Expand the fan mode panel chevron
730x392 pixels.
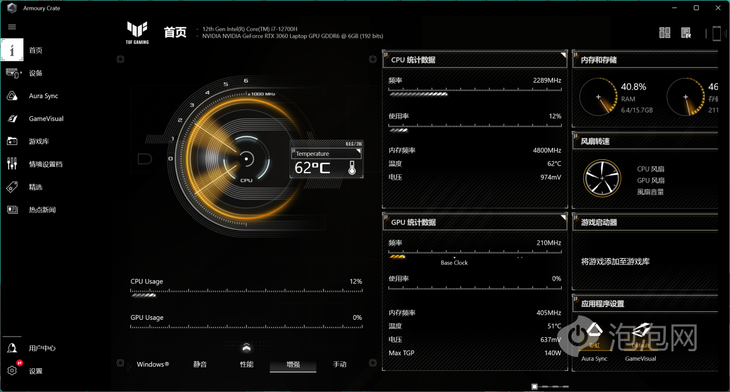(x=247, y=347)
